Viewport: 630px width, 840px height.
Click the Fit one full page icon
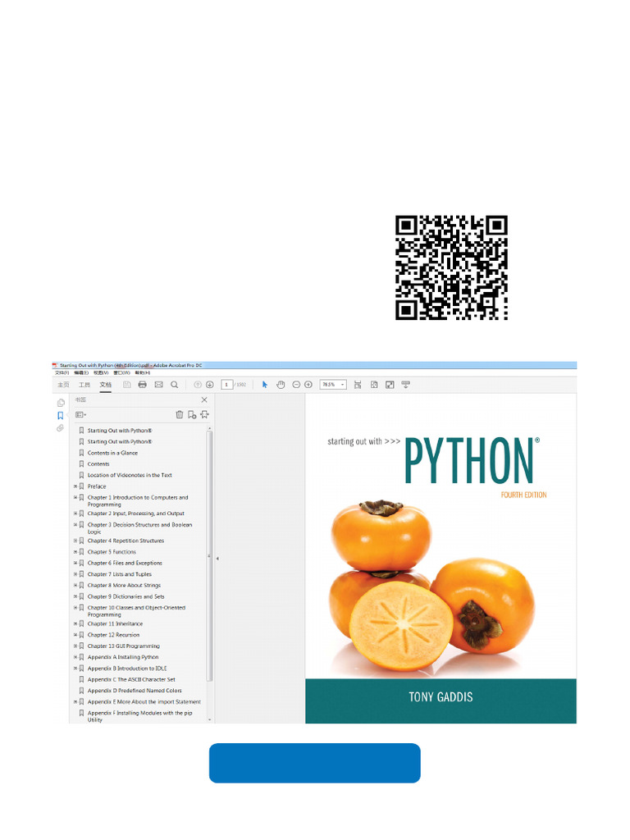click(374, 385)
